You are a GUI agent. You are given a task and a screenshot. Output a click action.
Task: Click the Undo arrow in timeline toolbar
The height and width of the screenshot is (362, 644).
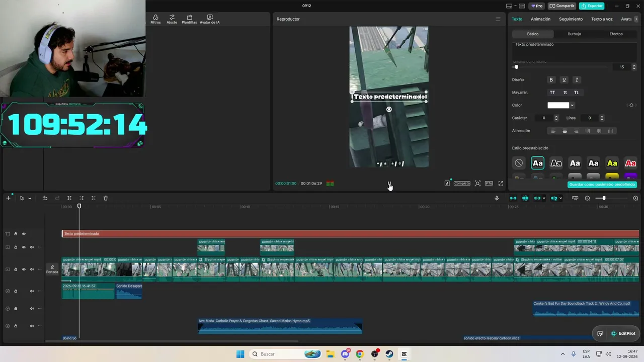(45, 198)
